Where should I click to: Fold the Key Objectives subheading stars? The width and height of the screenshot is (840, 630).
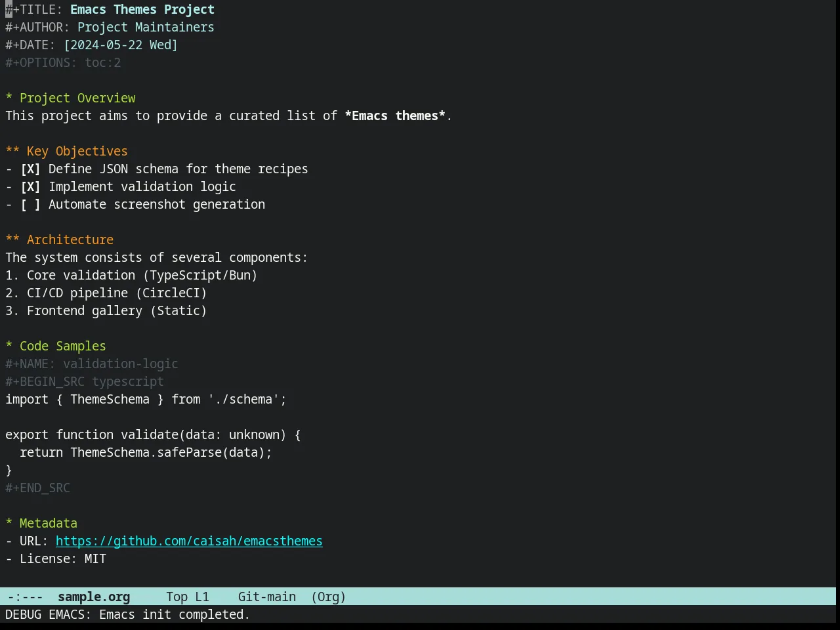coord(12,152)
